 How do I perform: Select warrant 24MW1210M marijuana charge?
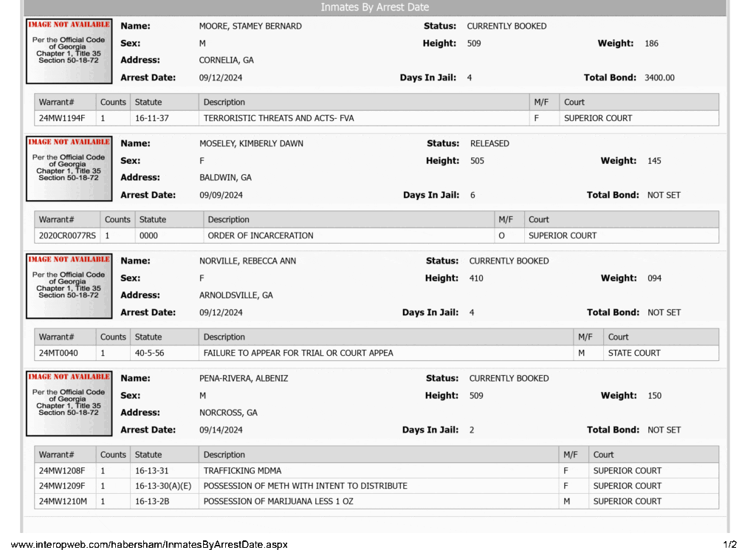(377, 501)
